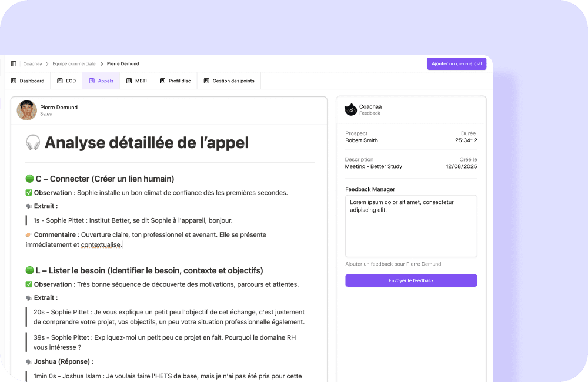Click the green circle beside L – Lister
The width and height of the screenshot is (588, 382).
(29, 270)
